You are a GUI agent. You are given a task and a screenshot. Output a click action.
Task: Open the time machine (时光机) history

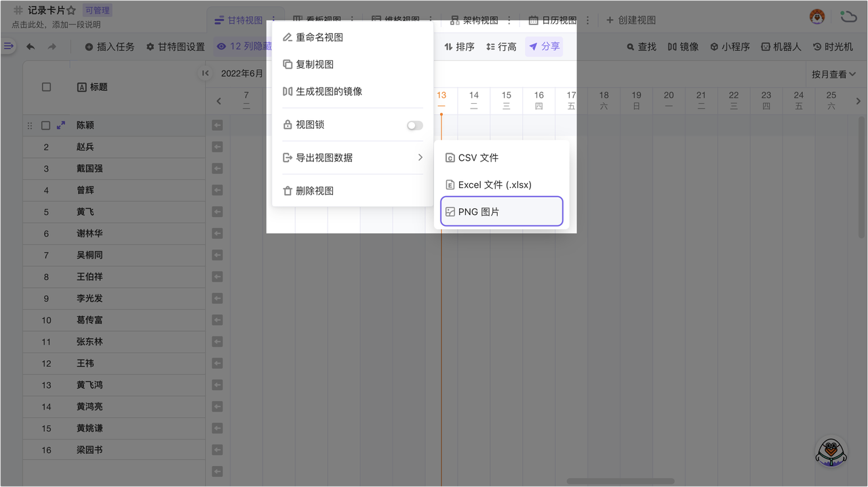coord(832,47)
